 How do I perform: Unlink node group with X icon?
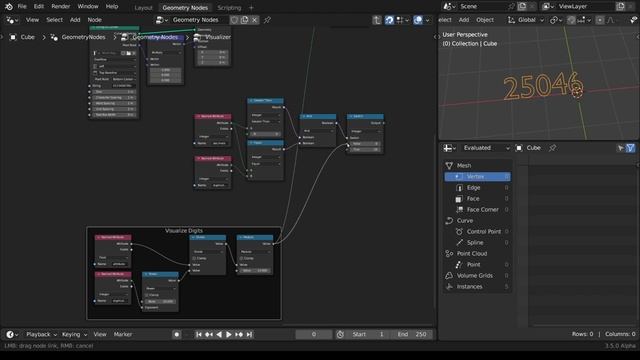tap(254, 20)
